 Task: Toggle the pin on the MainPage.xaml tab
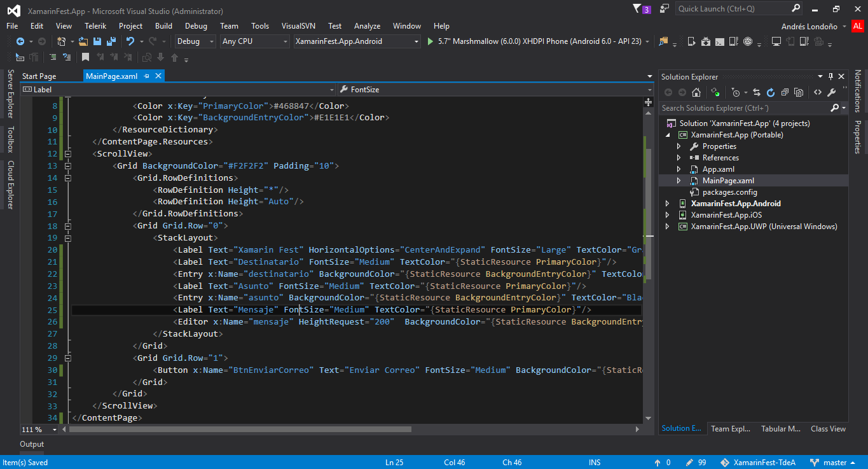click(146, 76)
